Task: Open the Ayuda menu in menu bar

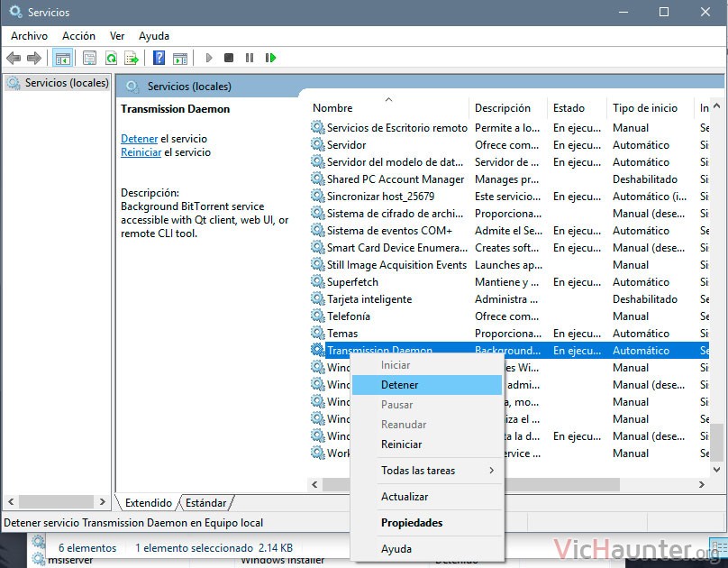Action: click(154, 36)
